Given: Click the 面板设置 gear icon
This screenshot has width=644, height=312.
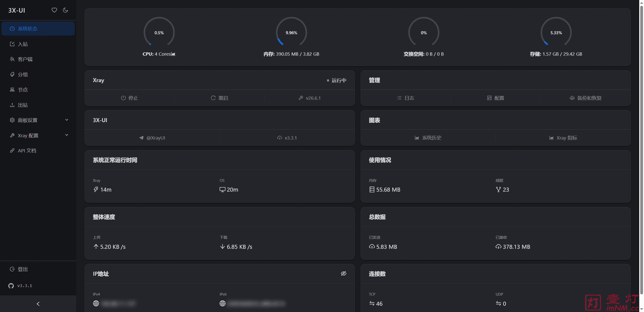Looking at the screenshot, I should click(x=12, y=120).
